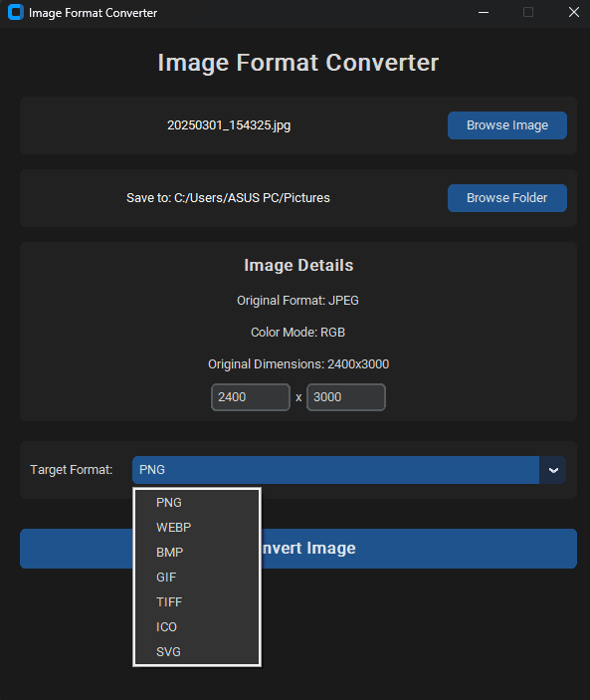Pick ICO as the output format

[197, 627]
